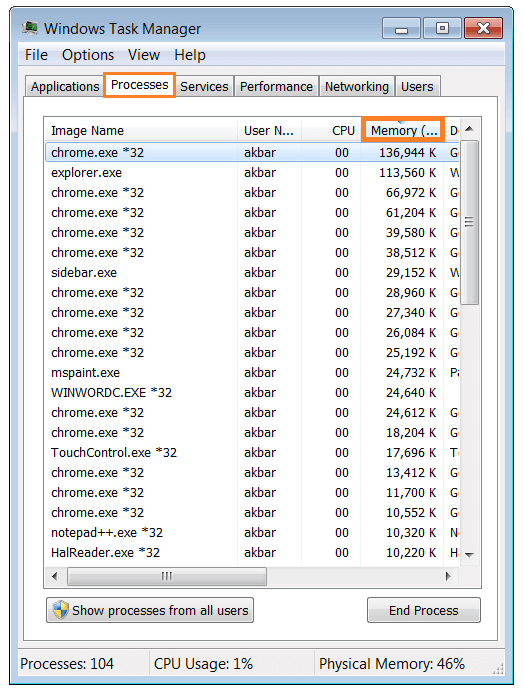Click the End Process button
This screenshot has width=523, height=691.
click(423, 610)
